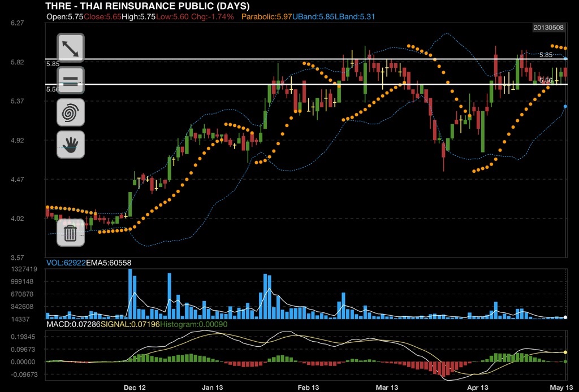Viewport: 579px width, 392px height.
Task: Click the 5.37 price axis label
Action: (x=18, y=101)
